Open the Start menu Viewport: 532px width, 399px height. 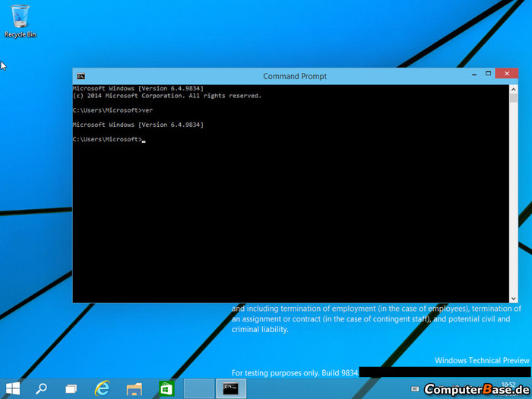coord(13,388)
